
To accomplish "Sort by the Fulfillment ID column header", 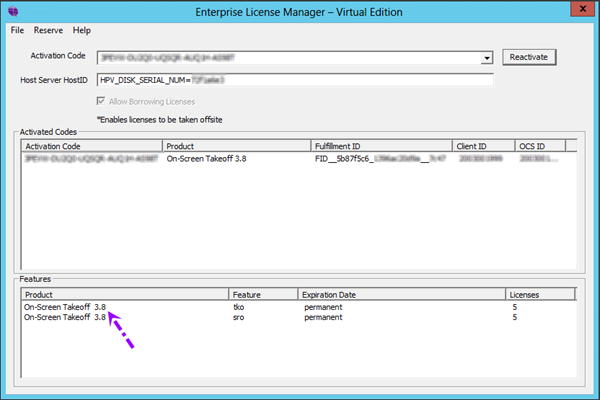I will (x=382, y=146).
